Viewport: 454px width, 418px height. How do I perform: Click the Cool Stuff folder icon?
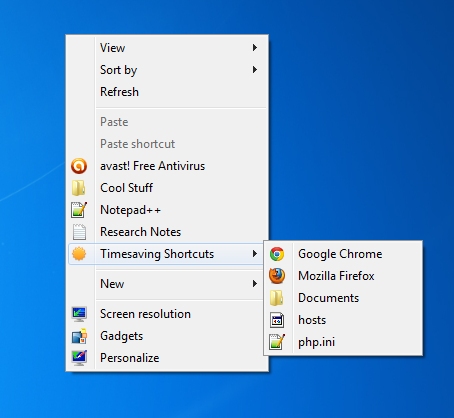pos(79,188)
